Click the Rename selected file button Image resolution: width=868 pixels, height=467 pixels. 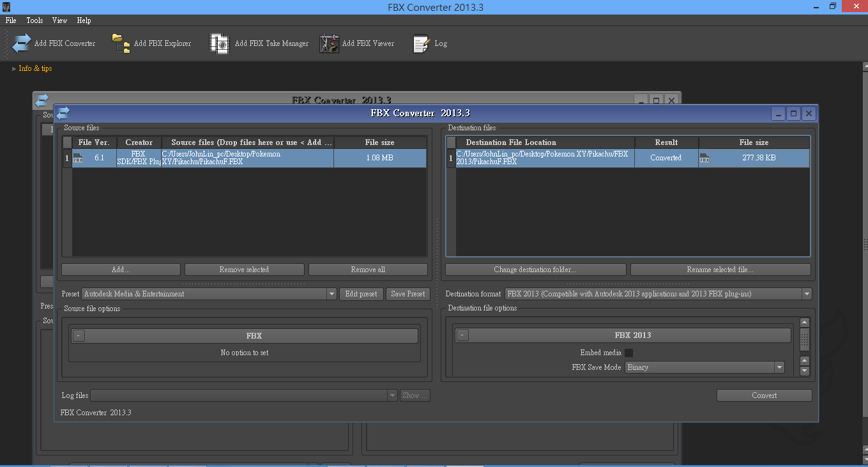720,270
